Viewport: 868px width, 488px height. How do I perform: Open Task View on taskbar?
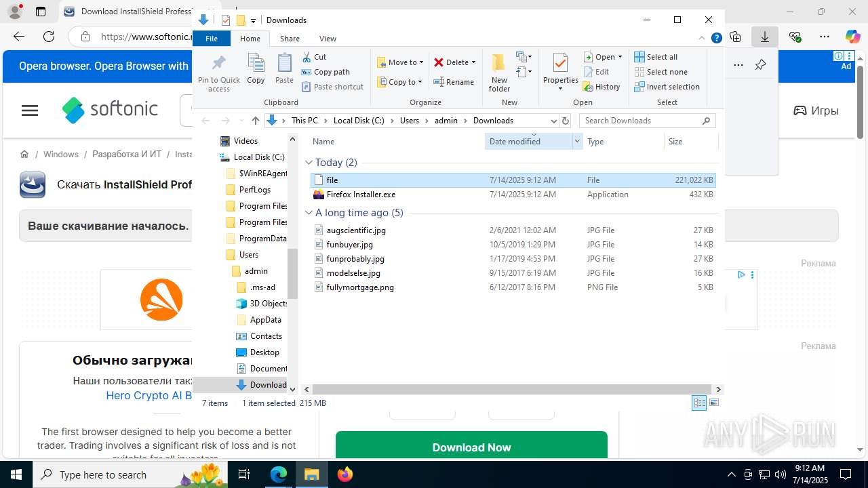[x=244, y=474]
